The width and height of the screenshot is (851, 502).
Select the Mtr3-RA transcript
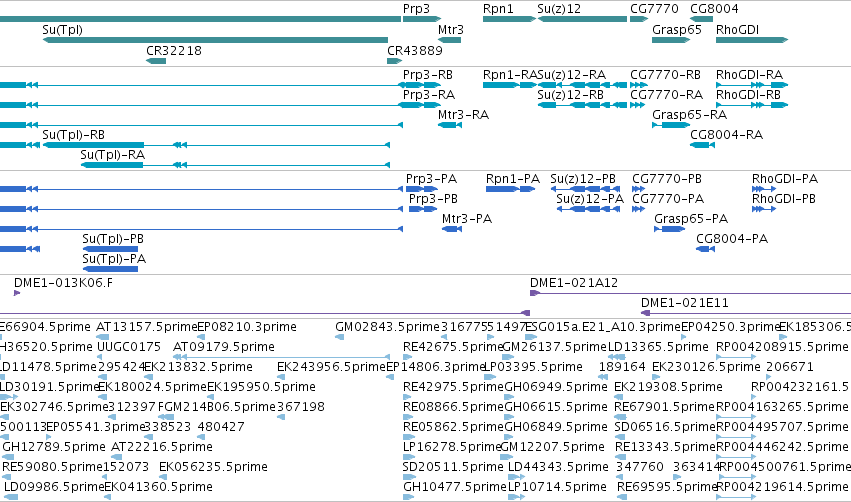449,125
